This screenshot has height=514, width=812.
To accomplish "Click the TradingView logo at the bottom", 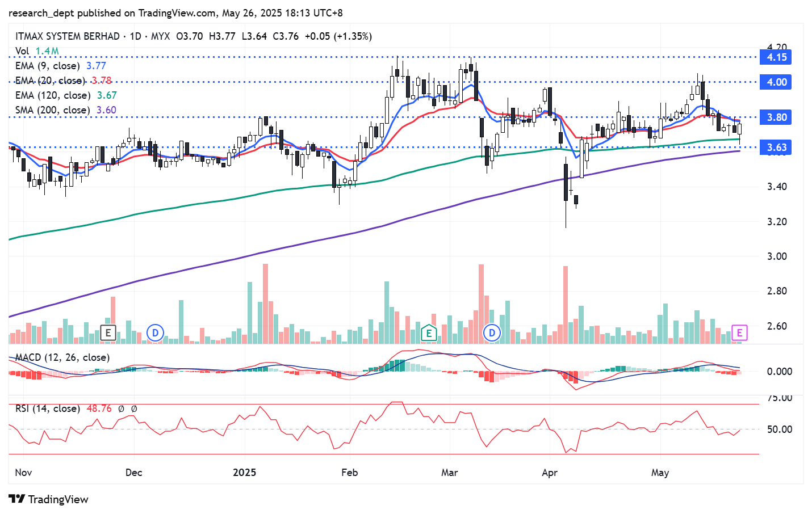I will [x=48, y=499].
